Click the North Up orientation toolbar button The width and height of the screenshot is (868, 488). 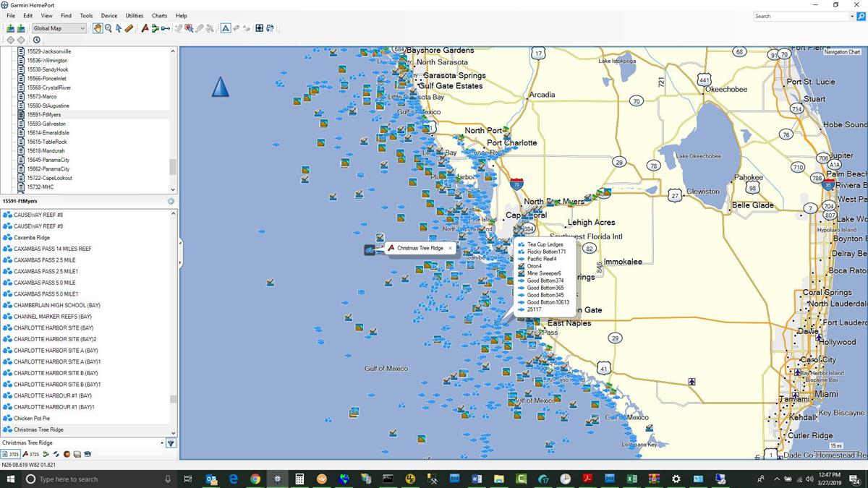click(x=226, y=28)
